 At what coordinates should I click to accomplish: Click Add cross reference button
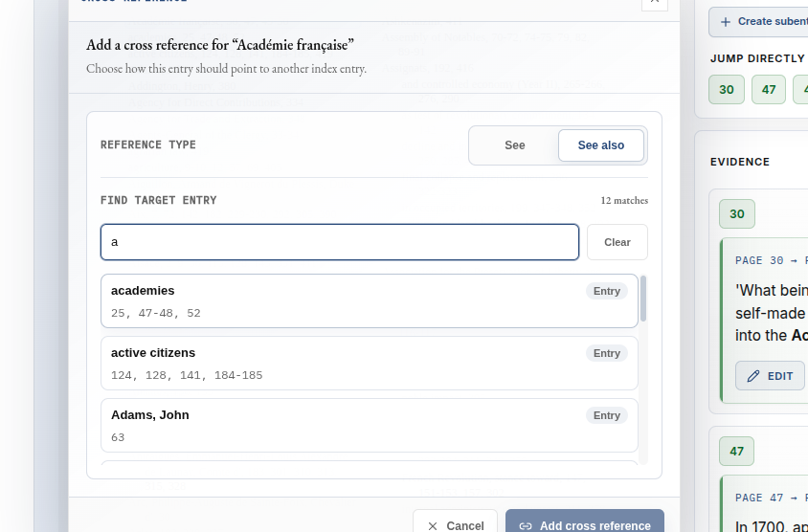tap(585, 522)
